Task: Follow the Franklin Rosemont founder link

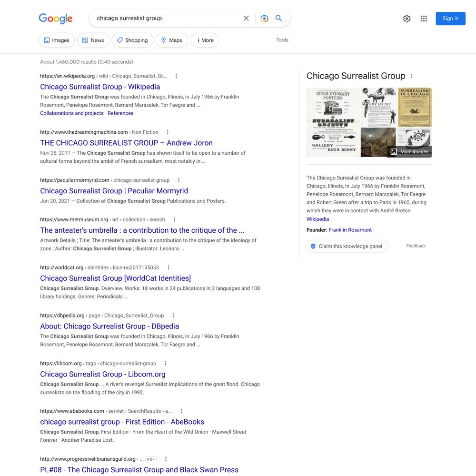Action: click(350, 230)
